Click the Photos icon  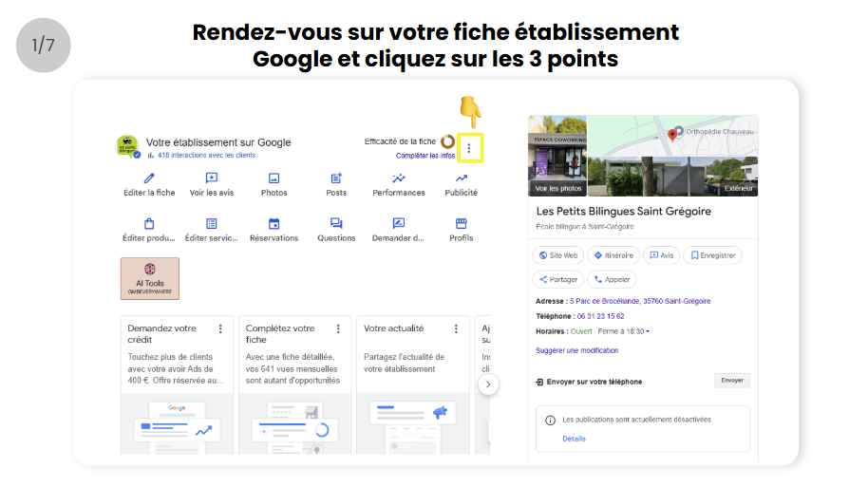[274, 178]
